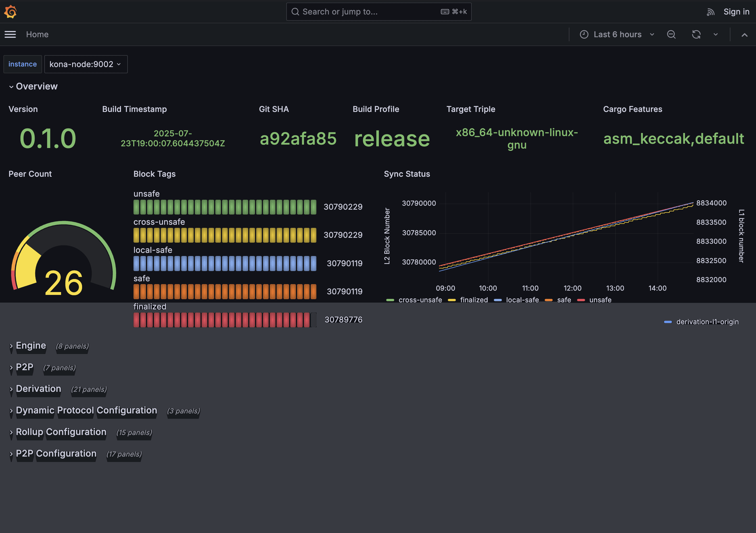Click the search magnifier icon
Viewport: 756px width, 533px height.
295,12
